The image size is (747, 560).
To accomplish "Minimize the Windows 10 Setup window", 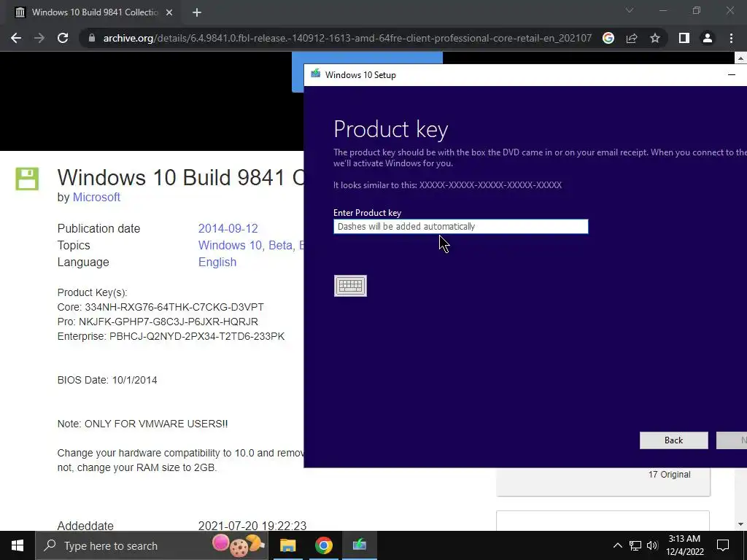I will click(x=732, y=75).
